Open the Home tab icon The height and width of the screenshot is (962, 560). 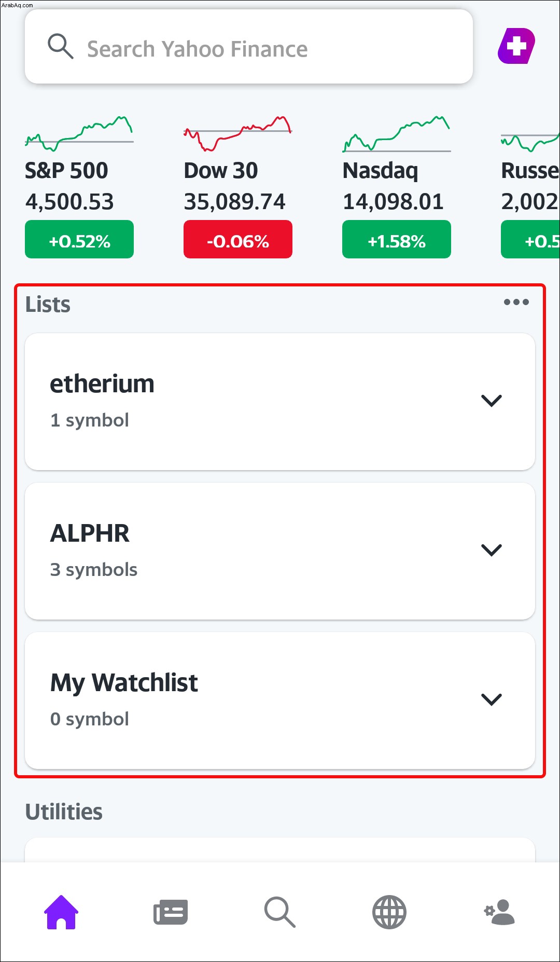click(61, 912)
